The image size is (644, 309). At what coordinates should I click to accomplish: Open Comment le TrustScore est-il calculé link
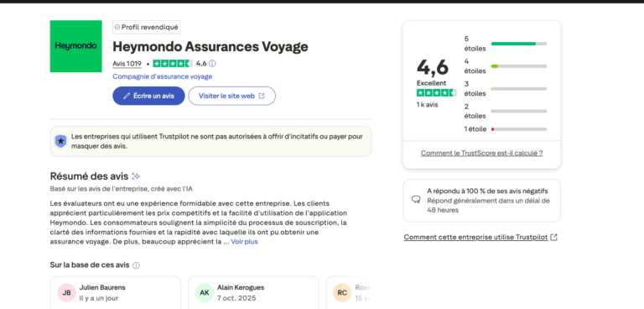(x=482, y=153)
